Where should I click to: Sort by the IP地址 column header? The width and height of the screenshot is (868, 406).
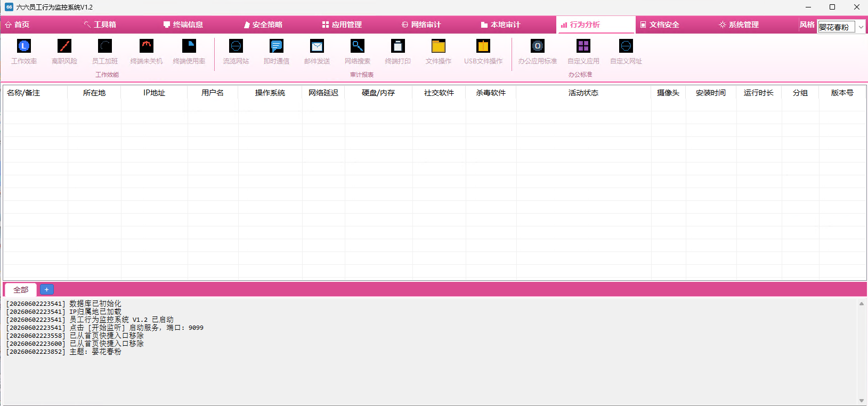tap(155, 93)
